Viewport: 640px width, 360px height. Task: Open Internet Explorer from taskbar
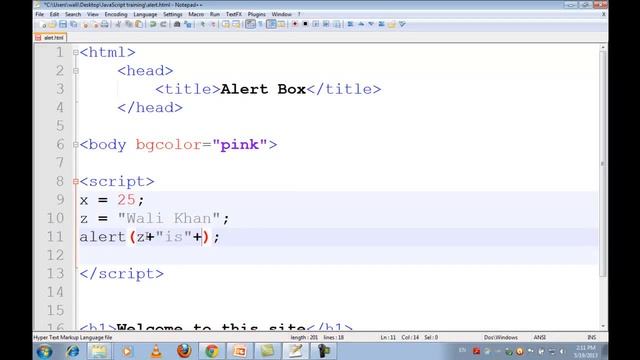point(73,351)
